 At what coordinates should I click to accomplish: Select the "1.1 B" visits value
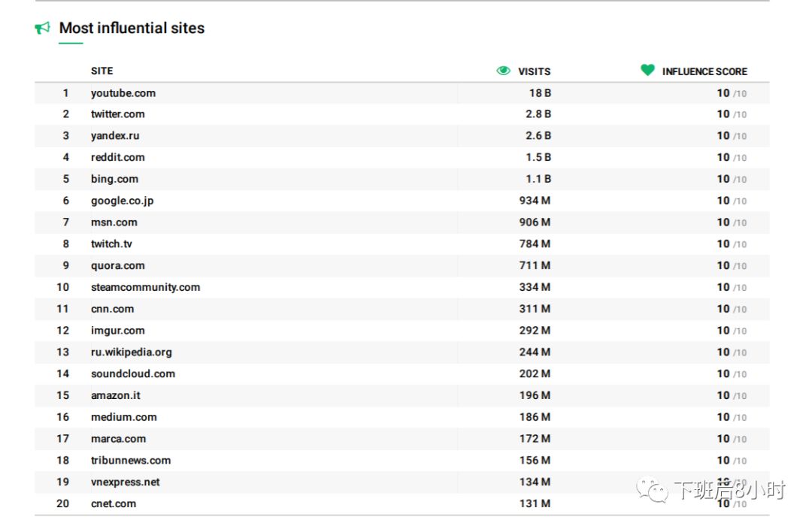tap(538, 179)
